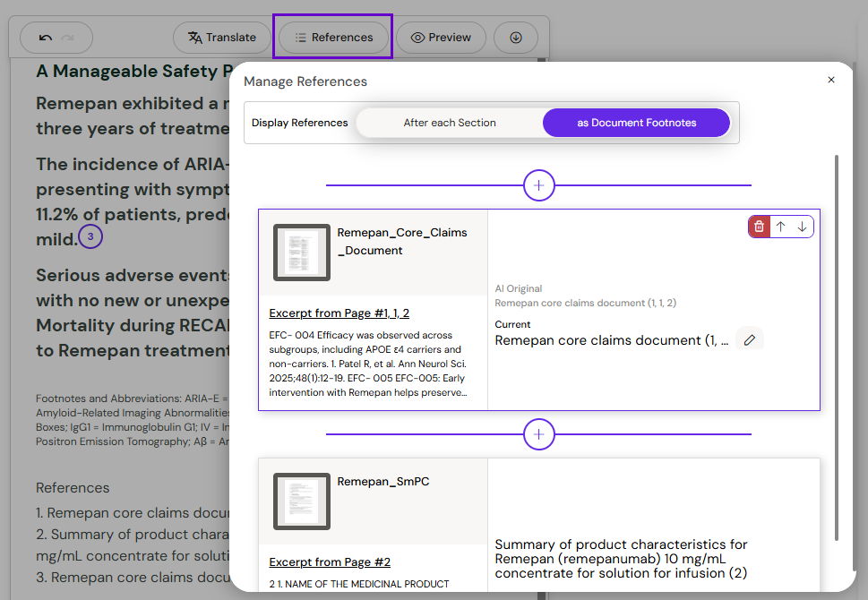Image resolution: width=868 pixels, height=600 pixels.
Task: Delete the Remepan_Core_Claims_Document reference
Action: point(759,227)
